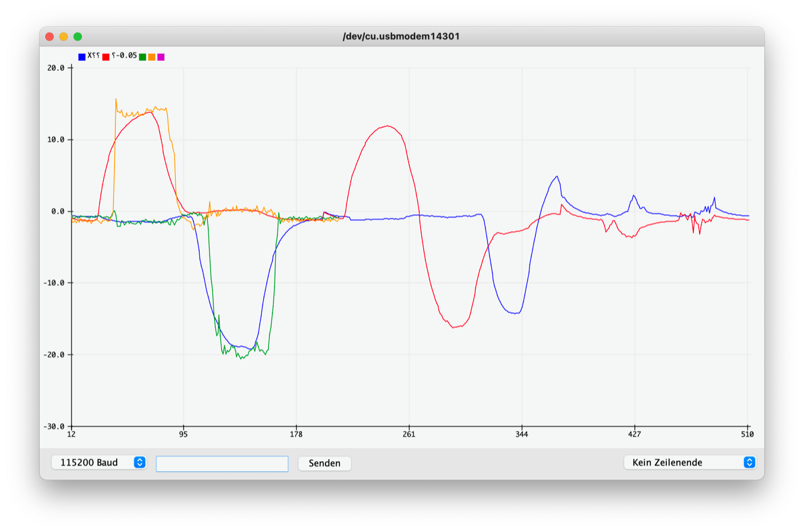The height and width of the screenshot is (532, 804).
Task: Click the Senden button
Action: 325,463
